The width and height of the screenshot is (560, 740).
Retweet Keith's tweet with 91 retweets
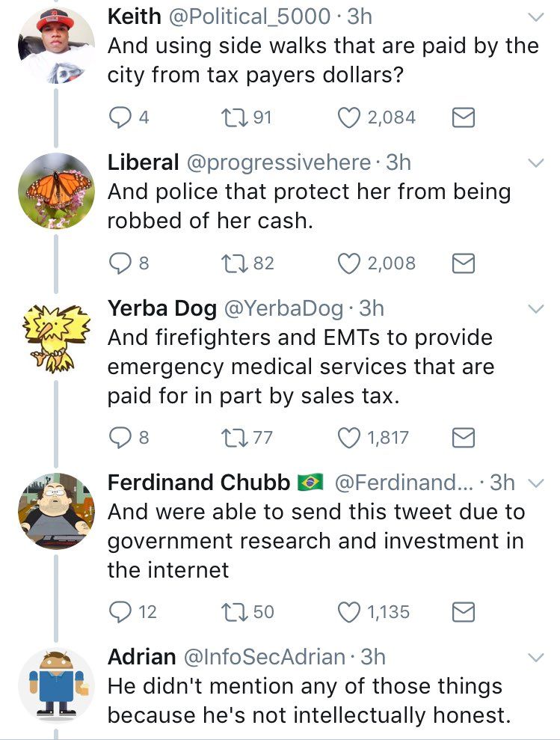[228, 117]
